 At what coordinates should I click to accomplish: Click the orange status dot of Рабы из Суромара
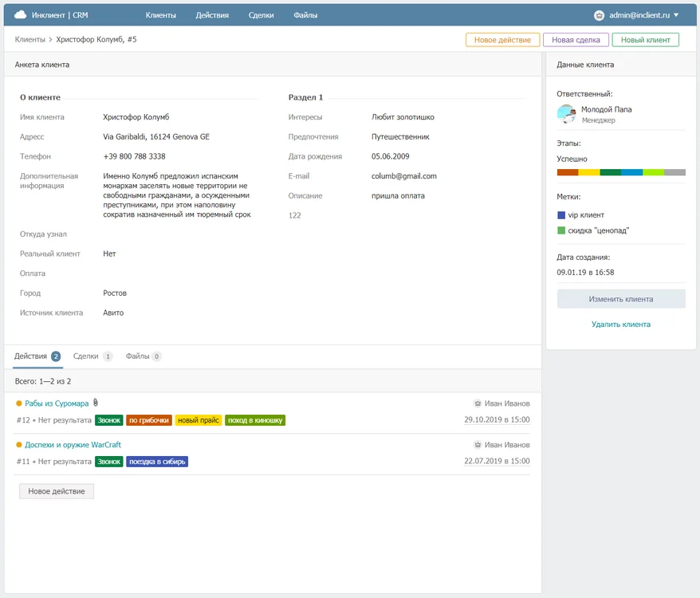(x=19, y=403)
